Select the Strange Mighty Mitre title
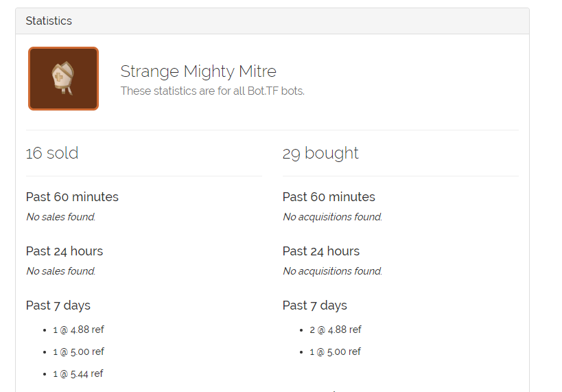This screenshot has height=392, width=562. pyautogui.click(x=198, y=71)
